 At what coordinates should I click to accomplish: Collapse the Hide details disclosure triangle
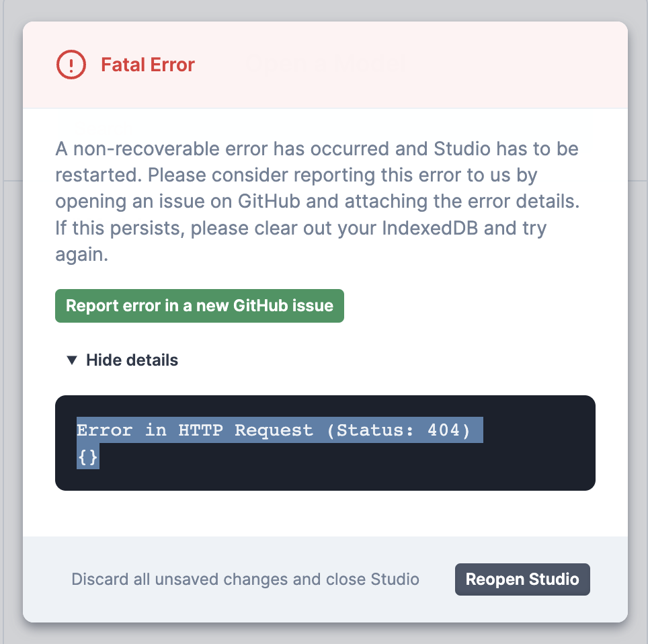(x=71, y=360)
